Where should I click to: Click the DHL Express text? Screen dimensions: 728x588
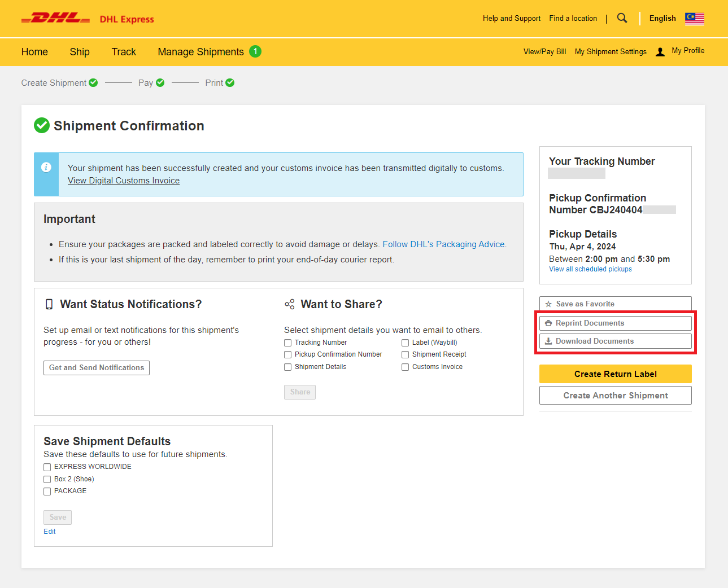click(x=127, y=19)
